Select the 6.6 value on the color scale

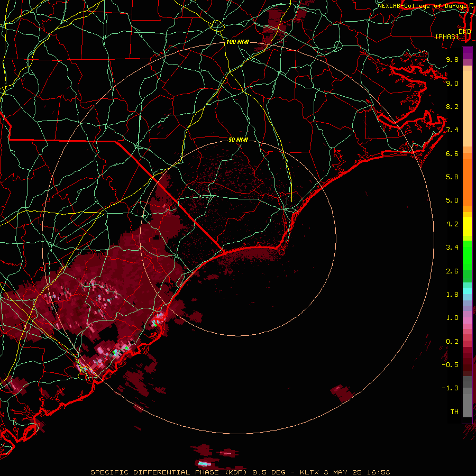[x=452, y=153]
